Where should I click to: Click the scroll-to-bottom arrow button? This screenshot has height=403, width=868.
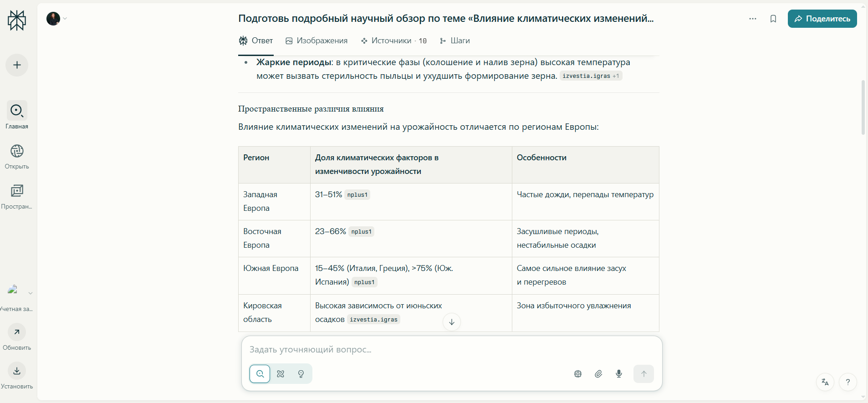click(452, 322)
